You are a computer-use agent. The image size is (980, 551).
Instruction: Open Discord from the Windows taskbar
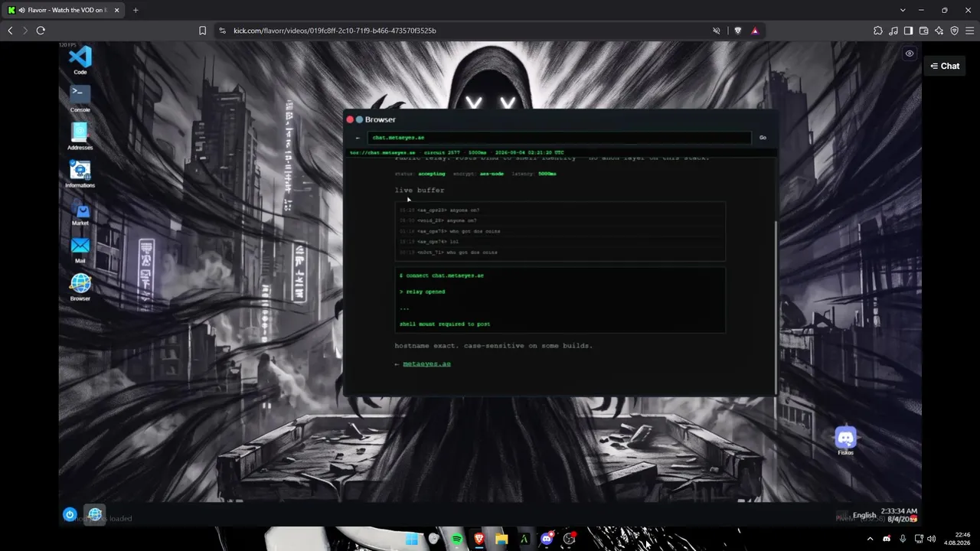pos(547,539)
